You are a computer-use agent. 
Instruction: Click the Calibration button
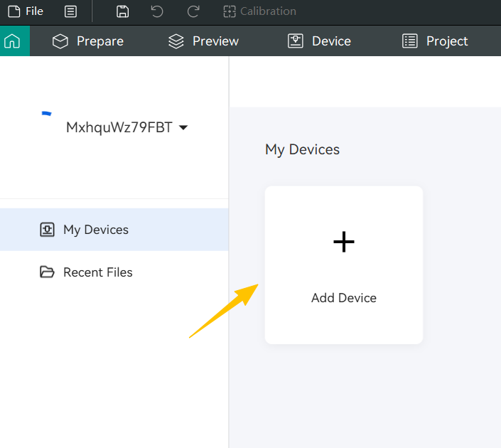[x=260, y=11]
